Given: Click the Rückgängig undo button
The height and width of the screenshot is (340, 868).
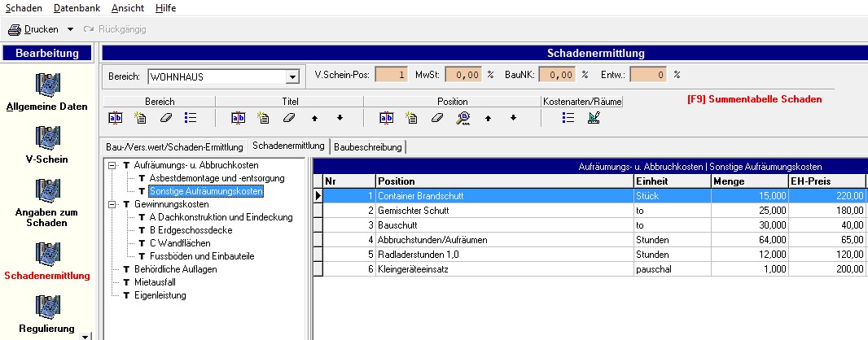Looking at the screenshot, I should point(115,28).
